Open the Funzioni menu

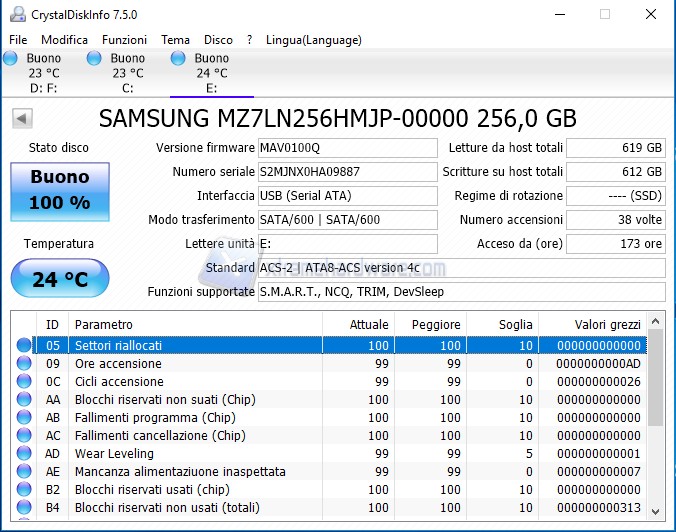click(x=124, y=40)
